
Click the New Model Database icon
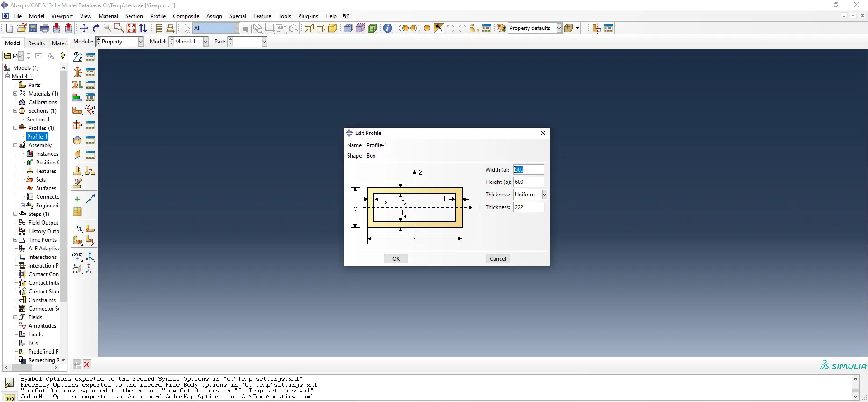click(10, 28)
